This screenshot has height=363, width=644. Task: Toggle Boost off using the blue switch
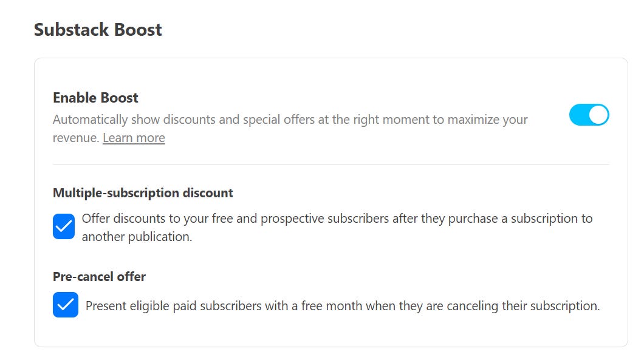point(588,114)
